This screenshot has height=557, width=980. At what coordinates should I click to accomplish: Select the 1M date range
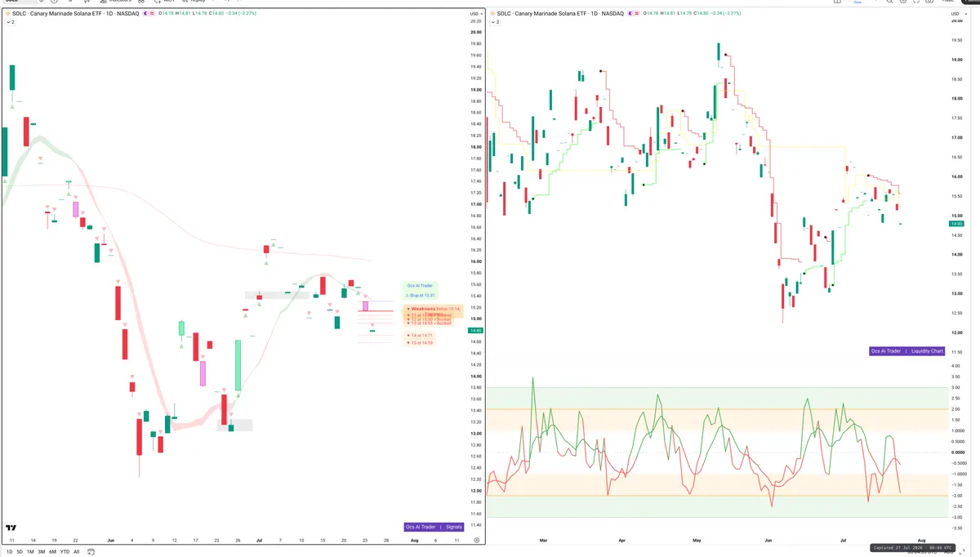pyautogui.click(x=30, y=552)
